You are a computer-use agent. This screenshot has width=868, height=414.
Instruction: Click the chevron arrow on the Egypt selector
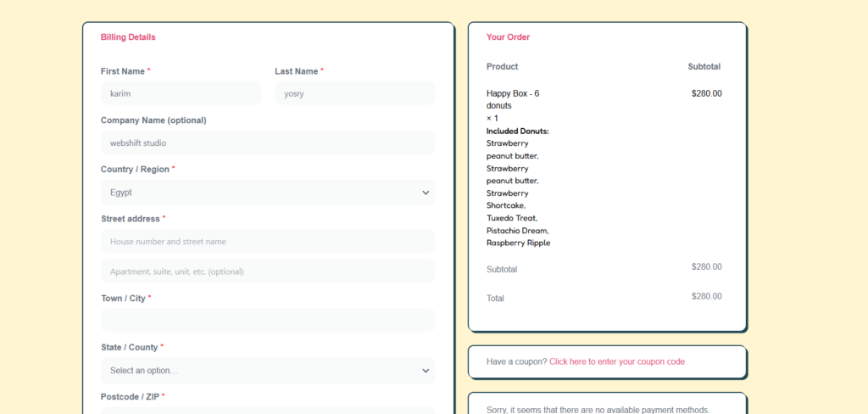point(426,193)
